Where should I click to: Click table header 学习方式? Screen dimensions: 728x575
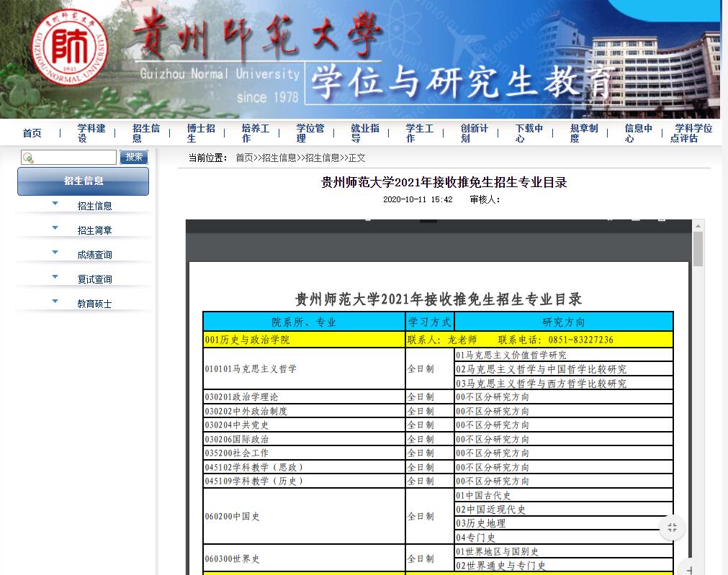pyautogui.click(x=429, y=322)
